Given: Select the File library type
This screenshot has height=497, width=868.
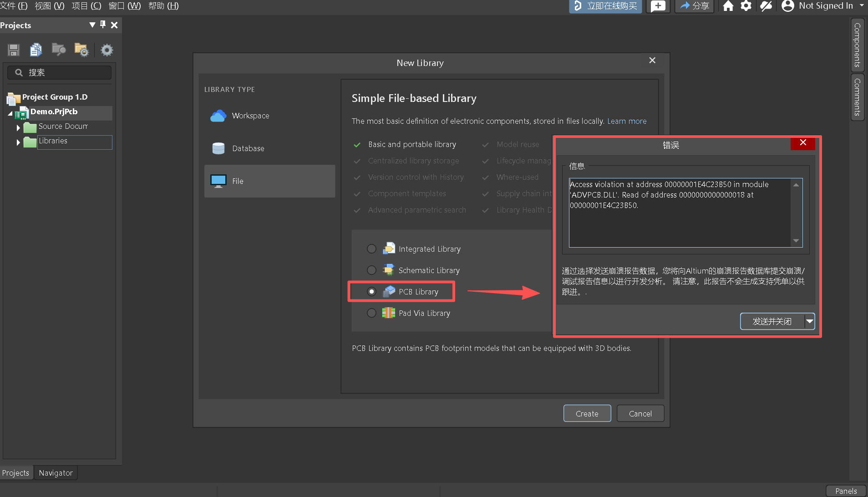Looking at the screenshot, I should [269, 181].
